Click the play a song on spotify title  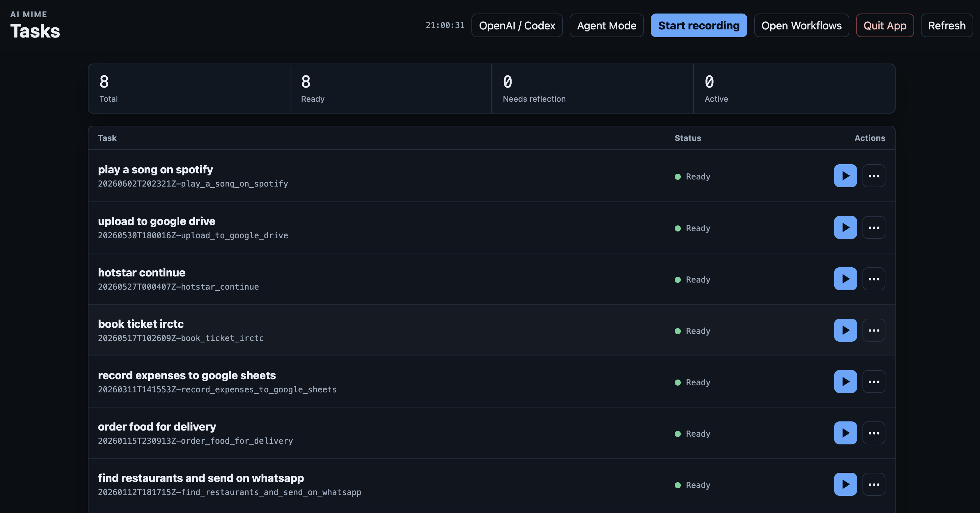(x=155, y=169)
